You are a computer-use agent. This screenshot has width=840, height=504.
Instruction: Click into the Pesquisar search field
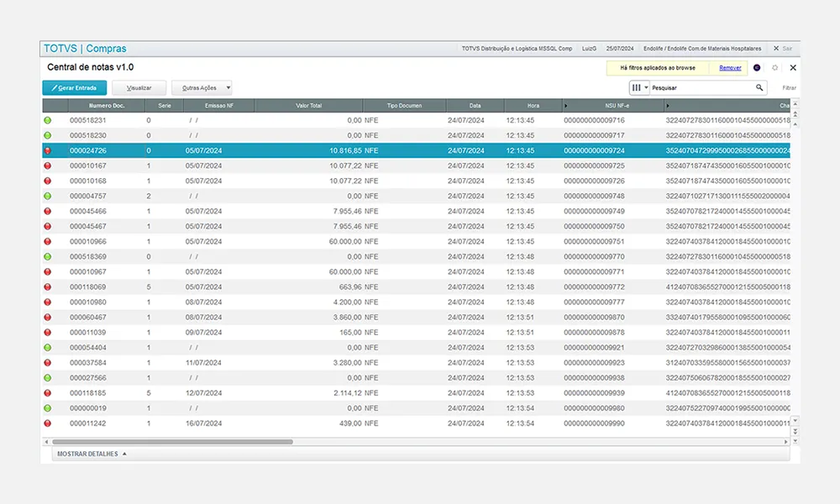pyautogui.click(x=701, y=87)
